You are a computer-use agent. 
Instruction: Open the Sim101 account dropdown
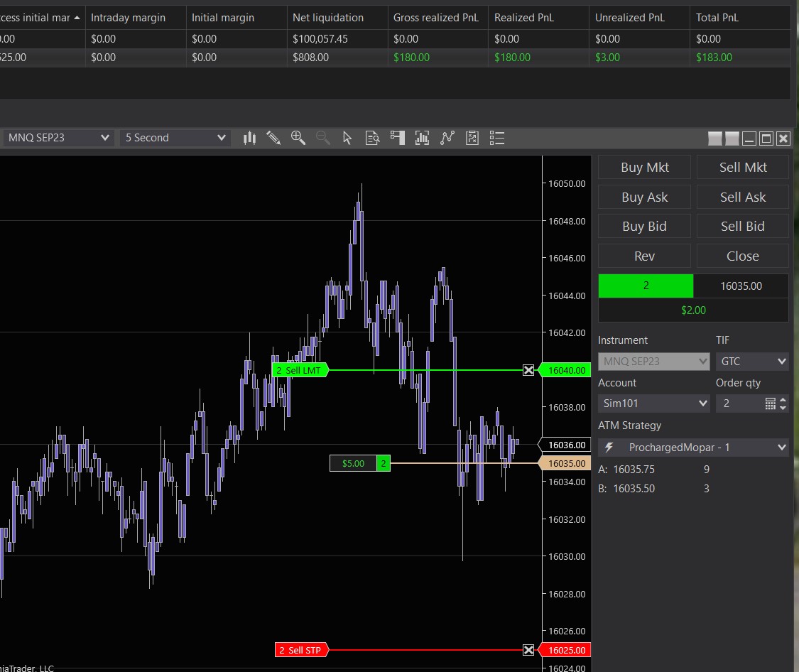[653, 403]
